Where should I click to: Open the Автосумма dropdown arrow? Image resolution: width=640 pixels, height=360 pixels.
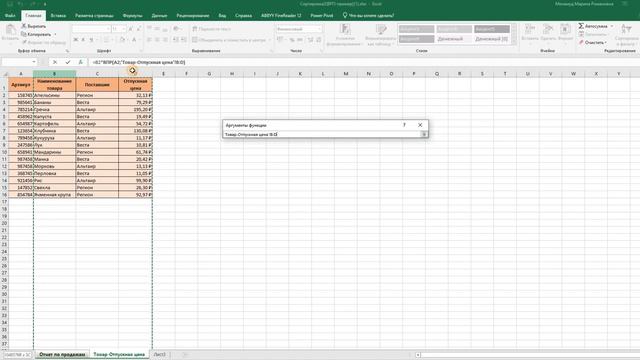pyautogui.click(x=612, y=26)
